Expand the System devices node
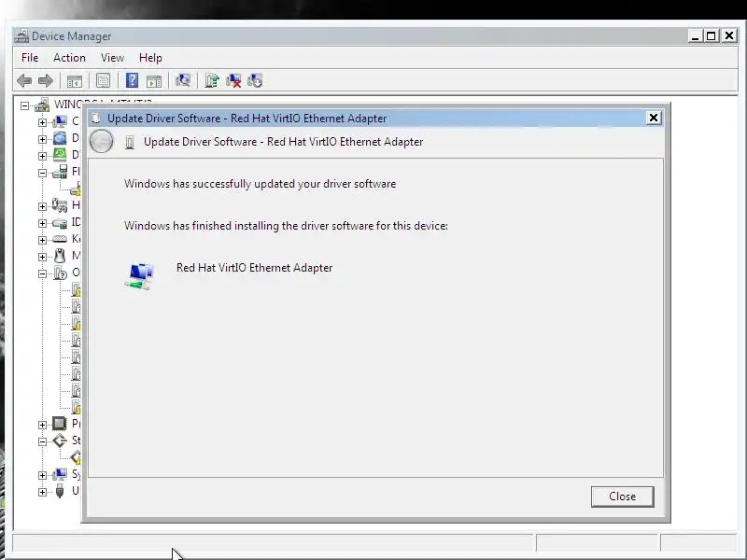 click(x=42, y=475)
